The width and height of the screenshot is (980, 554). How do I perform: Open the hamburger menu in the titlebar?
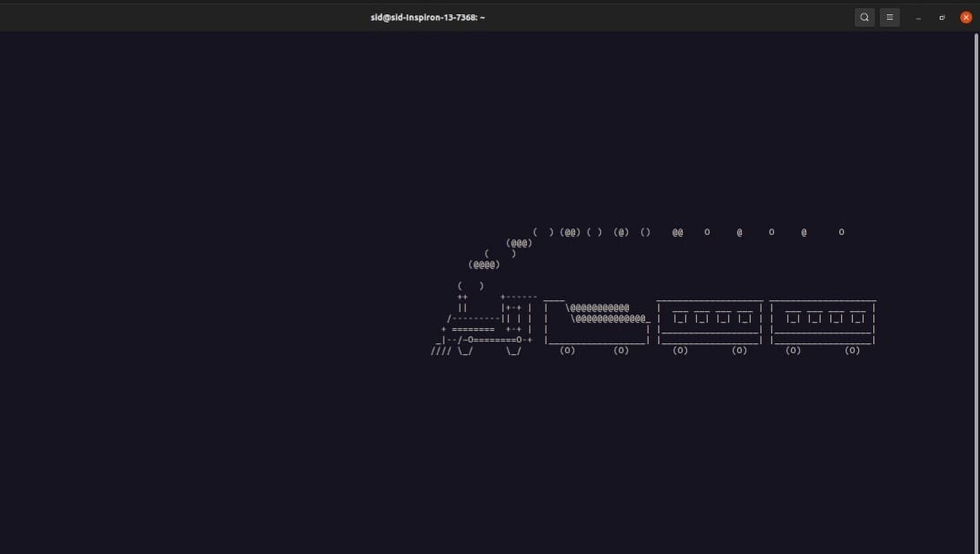pos(889,17)
